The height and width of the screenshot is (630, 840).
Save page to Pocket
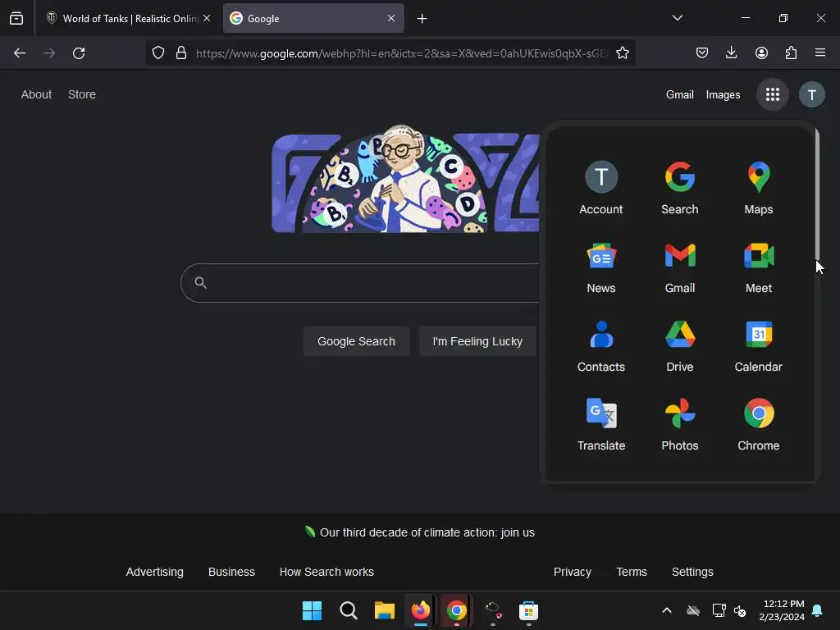click(x=702, y=53)
